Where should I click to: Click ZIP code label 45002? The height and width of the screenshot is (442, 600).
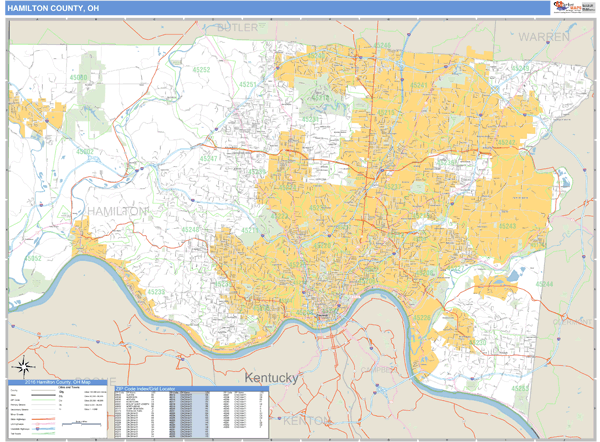(x=85, y=153)
